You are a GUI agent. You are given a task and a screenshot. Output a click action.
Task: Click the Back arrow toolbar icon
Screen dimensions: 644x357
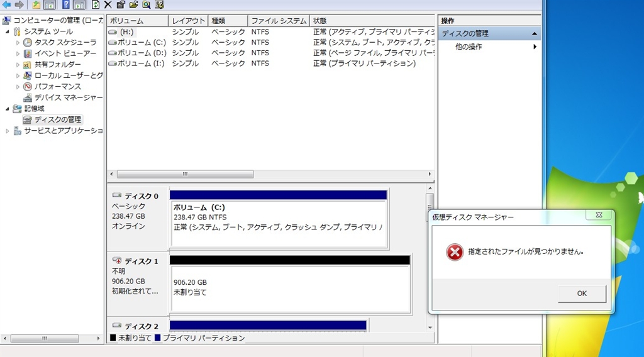pos(7,4)
